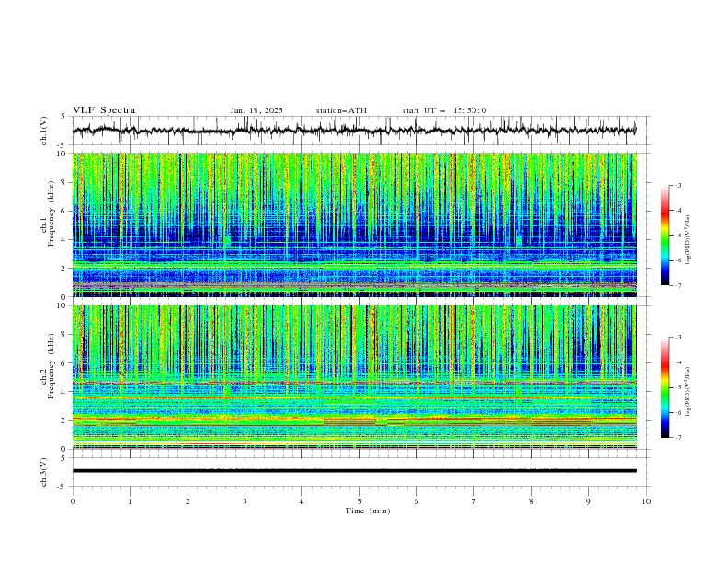Click the 'station=ATH' label
The height and width of the screenshot is (563, 728).
pos(341,110)
